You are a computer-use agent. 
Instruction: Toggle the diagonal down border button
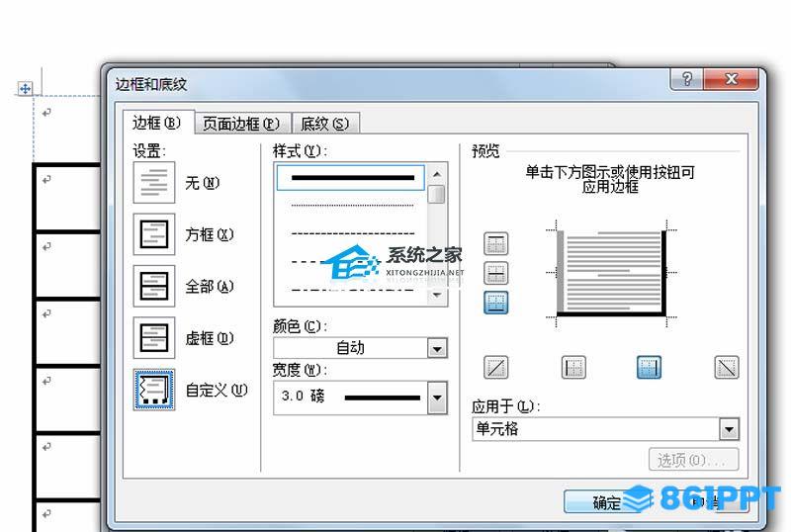point(727,367)
